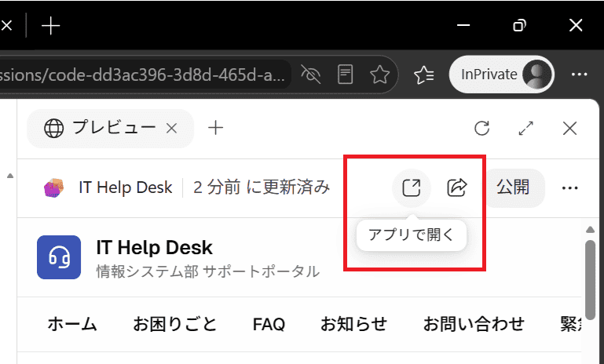Select the プレビュー tab
The image size is (604, 364).
tap(110, 128)
